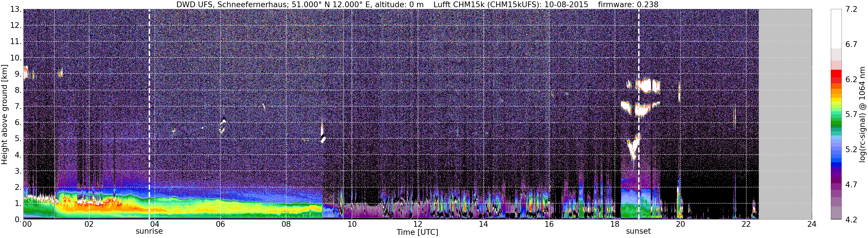Click the height axis tick '13.'
Screen dimensions: 868x238
point(16,10)
